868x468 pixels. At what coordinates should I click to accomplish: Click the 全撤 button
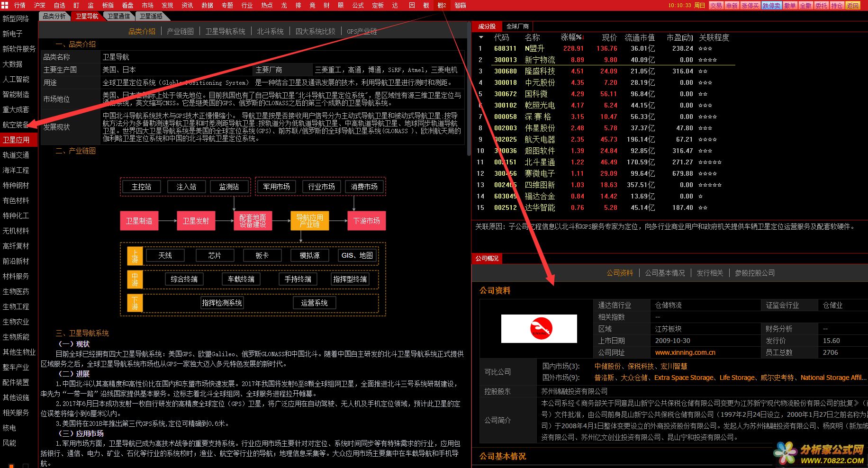click(x=805, y=6)
